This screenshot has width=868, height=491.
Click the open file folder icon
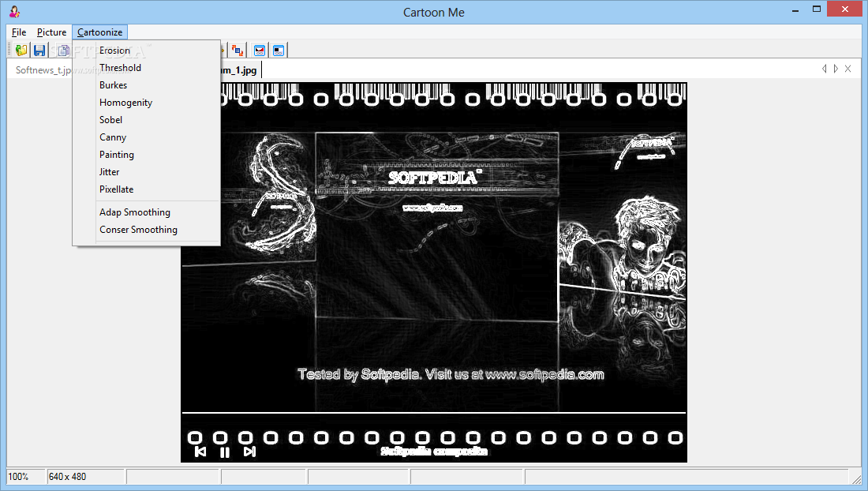pos(21,51)
